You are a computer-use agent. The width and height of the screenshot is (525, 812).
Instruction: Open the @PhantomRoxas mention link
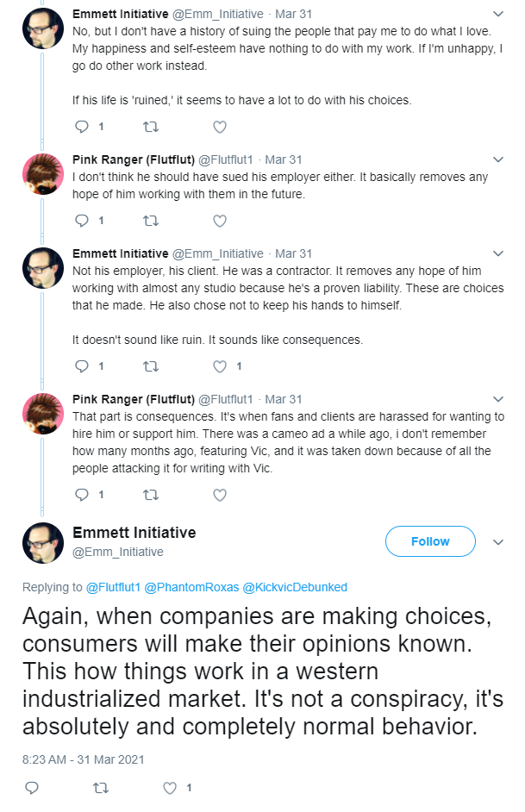pyautogui.click(x=191, y=587)
